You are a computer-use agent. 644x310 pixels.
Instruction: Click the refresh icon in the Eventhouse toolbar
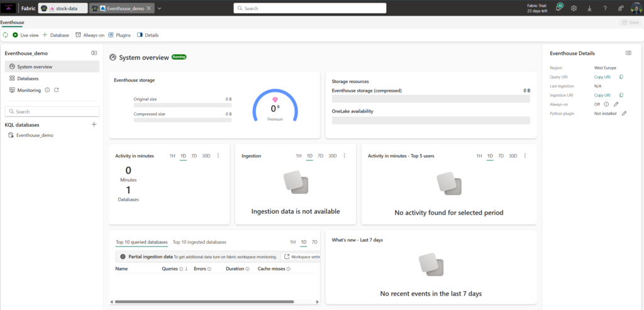coord(6,35)
